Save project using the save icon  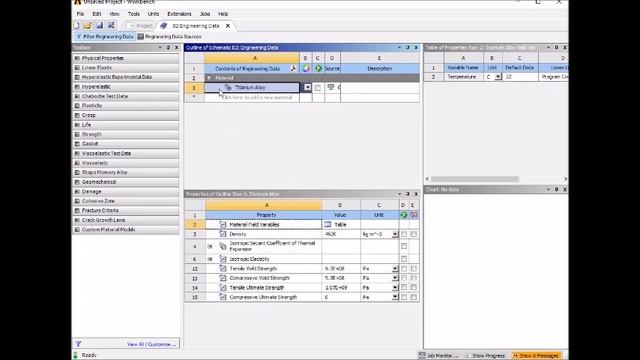(99, 26)
